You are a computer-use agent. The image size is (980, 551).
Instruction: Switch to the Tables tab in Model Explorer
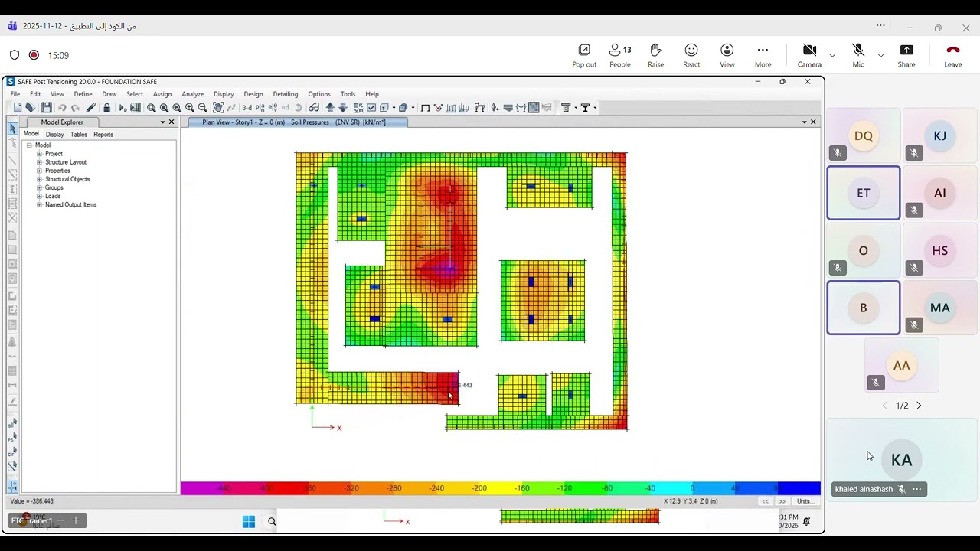coord(79,135)
